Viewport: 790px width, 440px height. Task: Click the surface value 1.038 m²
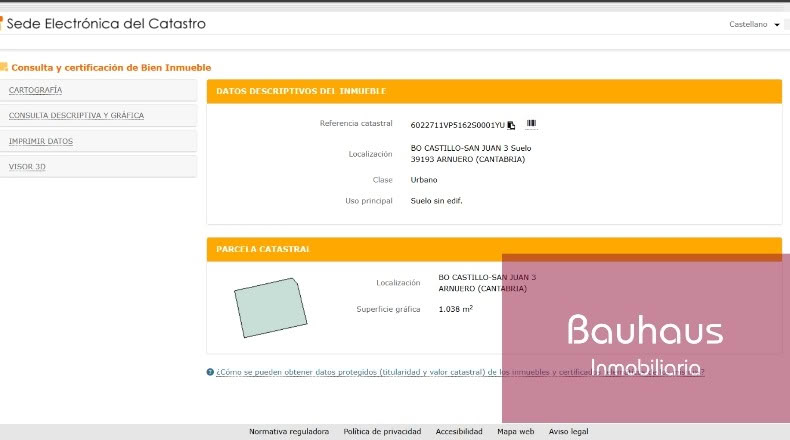[x=455, y=309]
